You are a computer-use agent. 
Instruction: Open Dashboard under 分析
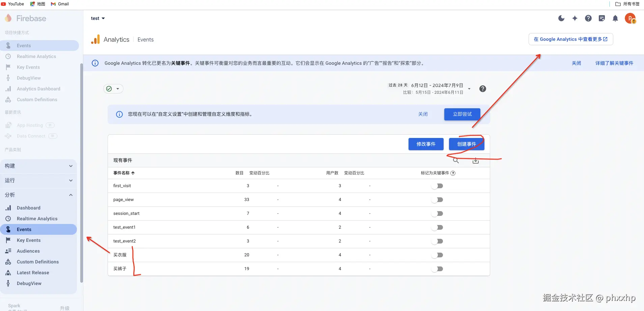point(38,208)
